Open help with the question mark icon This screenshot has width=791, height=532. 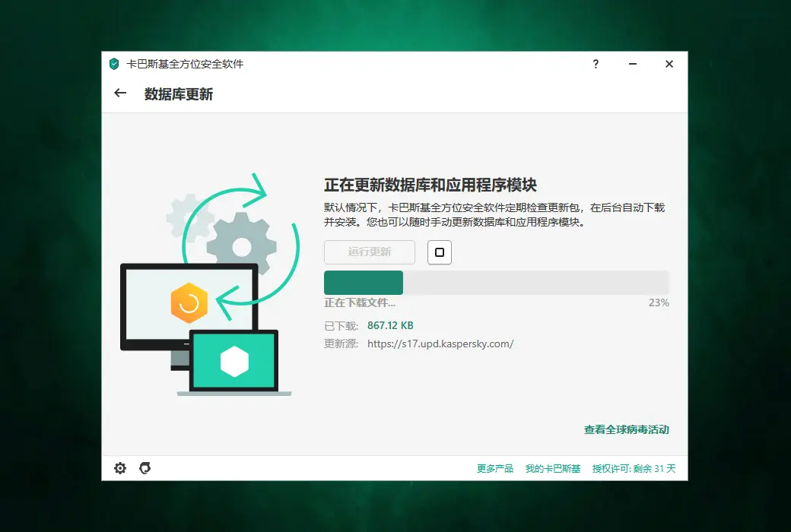(596, 64)
